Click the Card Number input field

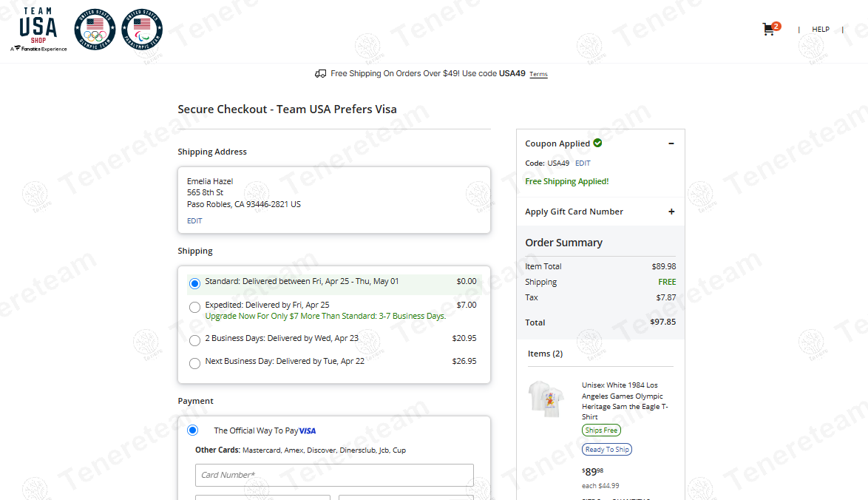coord(334,475)
